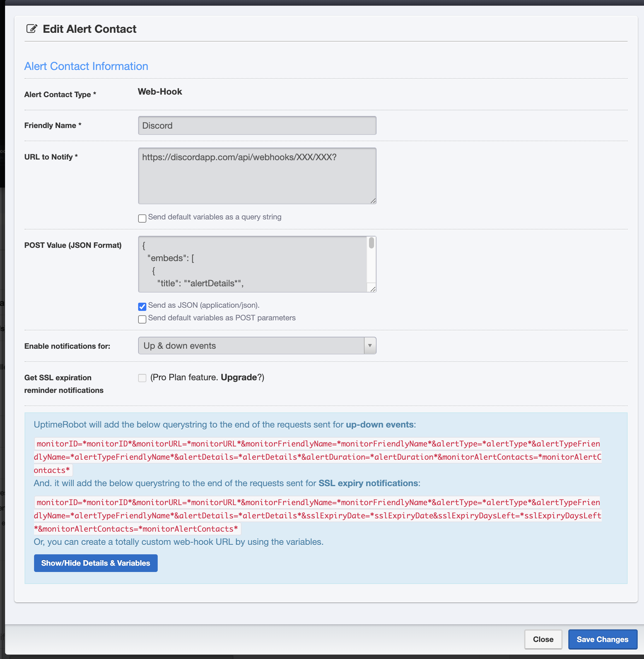
Task: Enable sending default variables as query string
Action: pos(142,218)
